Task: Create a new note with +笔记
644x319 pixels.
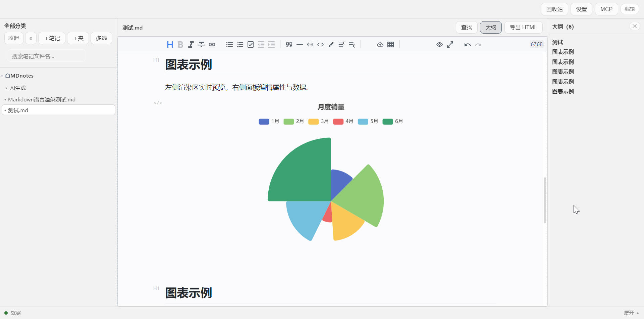Action: click(52, 38)
